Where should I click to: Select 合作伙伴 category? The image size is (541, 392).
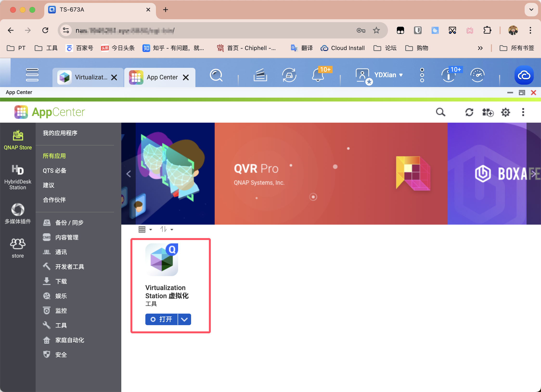(x=54, y=200)
